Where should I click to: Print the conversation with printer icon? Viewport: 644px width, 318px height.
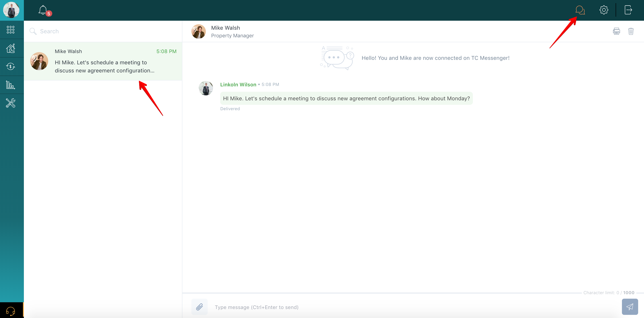tap(617, 31)
